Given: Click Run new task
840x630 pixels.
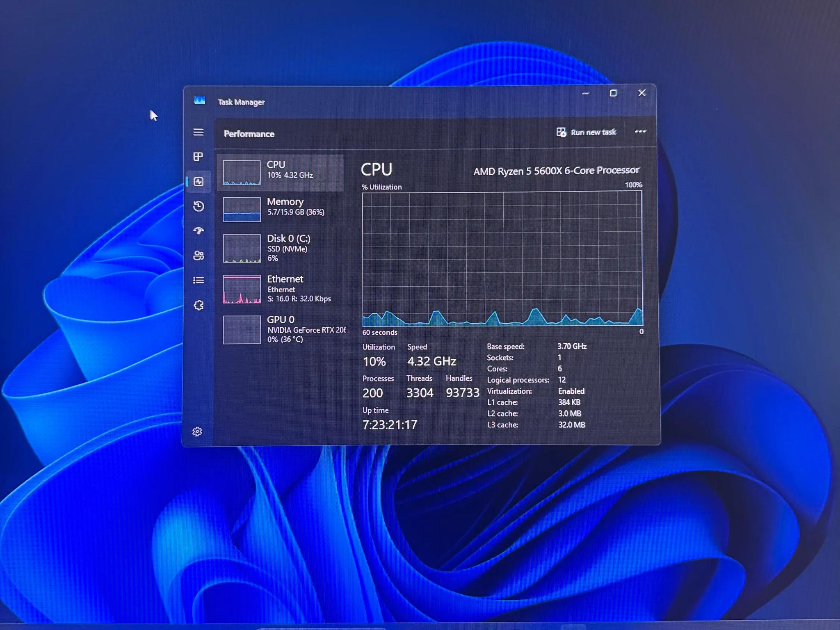Looking at the screenshot, I should [587, 132].
